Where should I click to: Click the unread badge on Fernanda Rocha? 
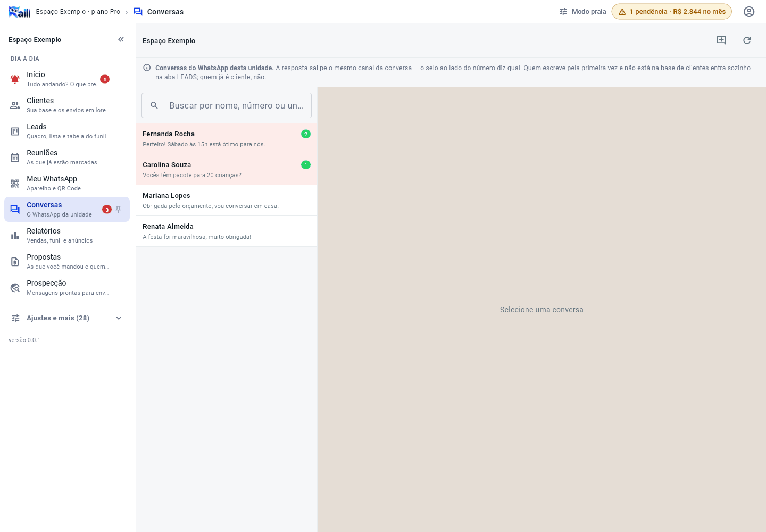click(306, 134)
